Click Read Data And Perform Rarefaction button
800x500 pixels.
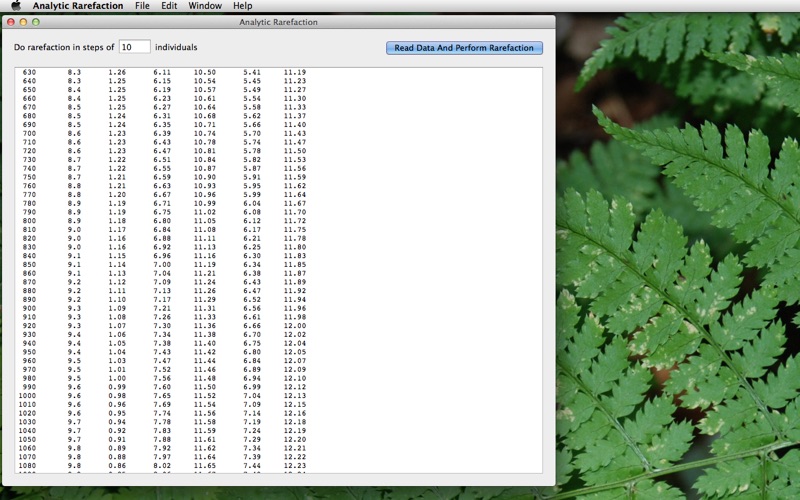pos(464,47)
